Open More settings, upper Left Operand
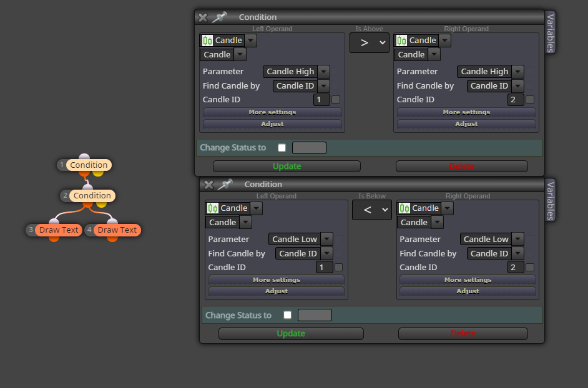Viewport: 588px width, 388px height. click(x=272, y=112)
